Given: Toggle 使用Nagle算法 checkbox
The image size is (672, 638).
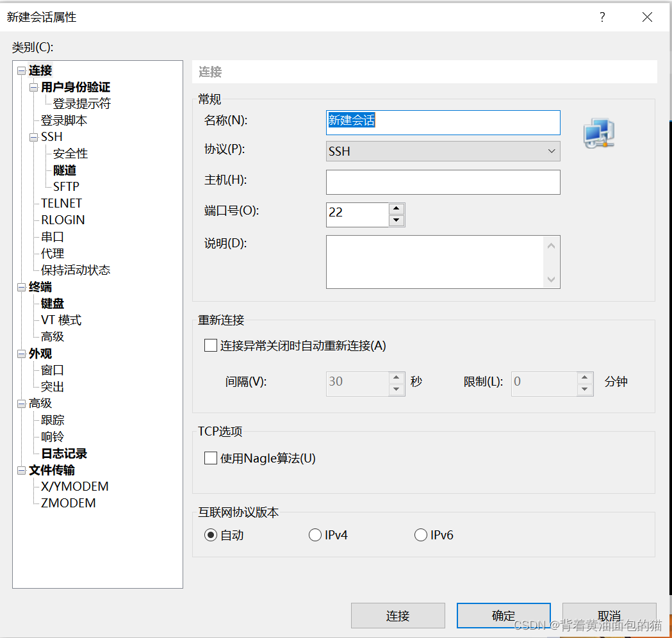Looking at the screenshot, I should point(210,458).
